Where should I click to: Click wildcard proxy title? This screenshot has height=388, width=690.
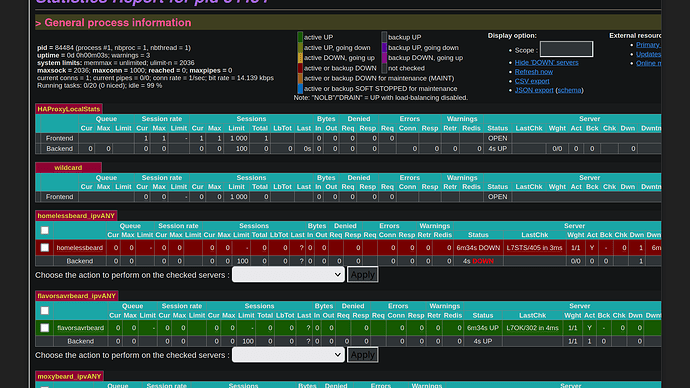[x=68, y=168]
